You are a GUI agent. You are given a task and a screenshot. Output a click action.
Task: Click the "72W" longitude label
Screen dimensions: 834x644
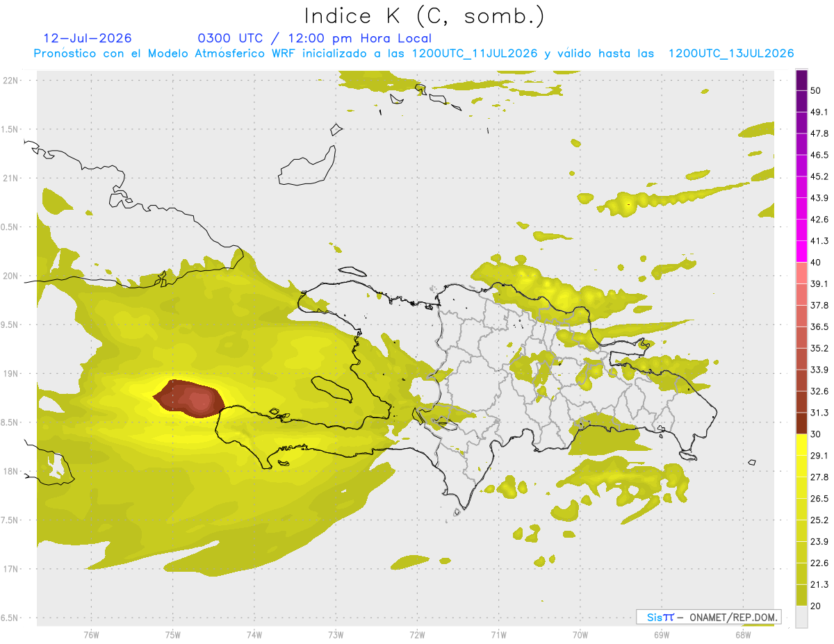(417, 634)
